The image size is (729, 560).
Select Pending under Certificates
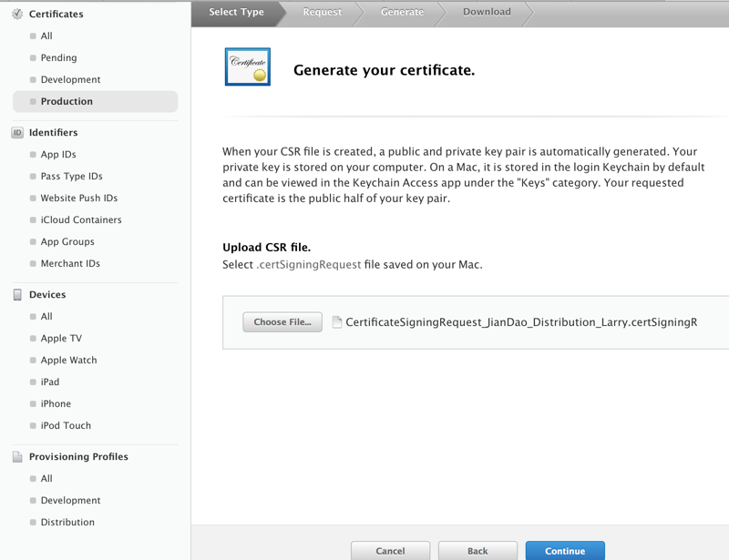pos(58,58)
